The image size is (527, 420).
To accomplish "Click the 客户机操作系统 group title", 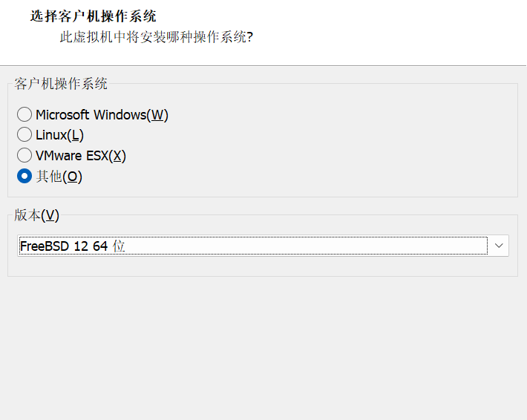I will pos(61,84).
